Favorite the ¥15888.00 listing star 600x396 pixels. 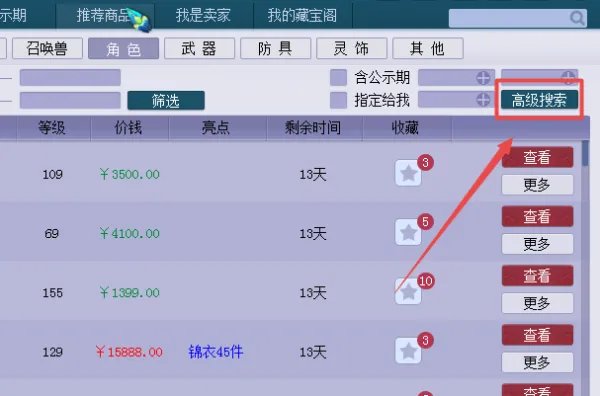[x=408, y=350]
